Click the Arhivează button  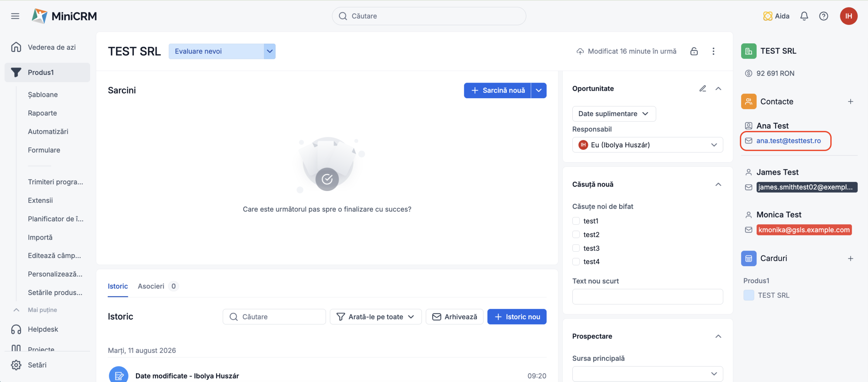pos(454,317)
